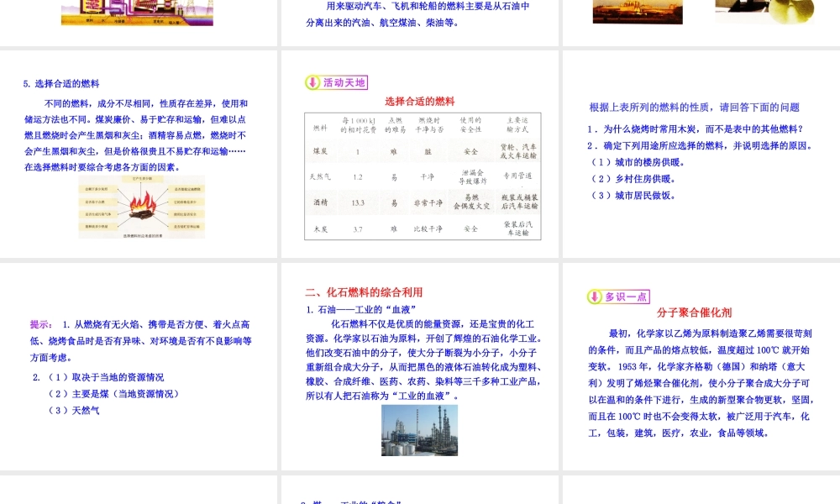Click the 货轮、汽车或火车运输 cell

point(518,151)
